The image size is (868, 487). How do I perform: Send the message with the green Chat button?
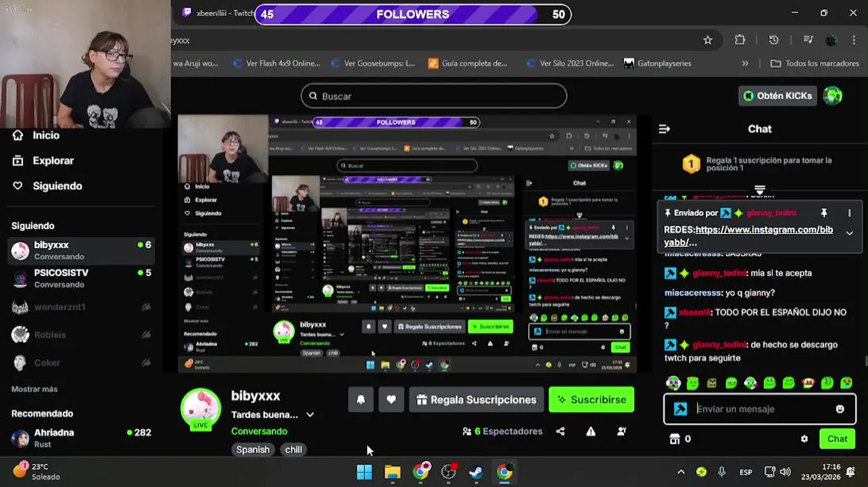(837, 439)
